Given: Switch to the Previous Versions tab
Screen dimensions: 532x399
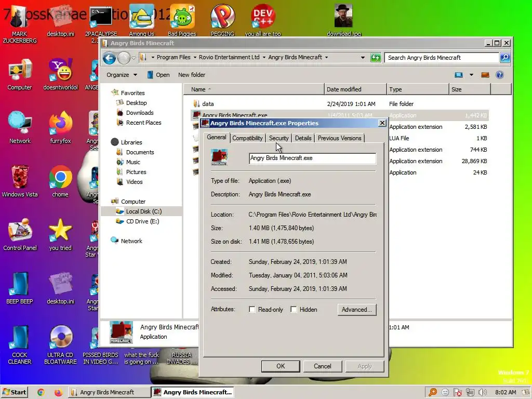Looking at the screenshot, I should [x=339, y=138].
